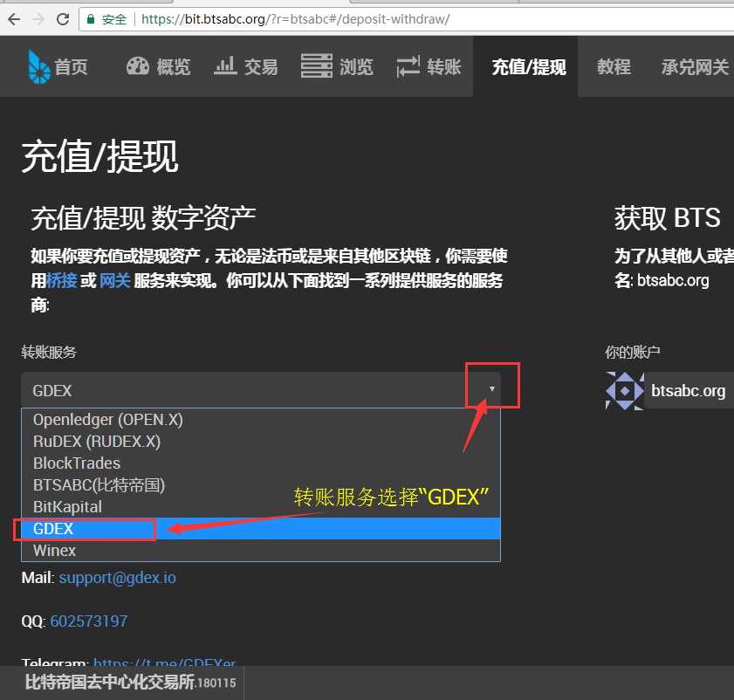Click the btsabc.org account name field

tap(689, 390)
